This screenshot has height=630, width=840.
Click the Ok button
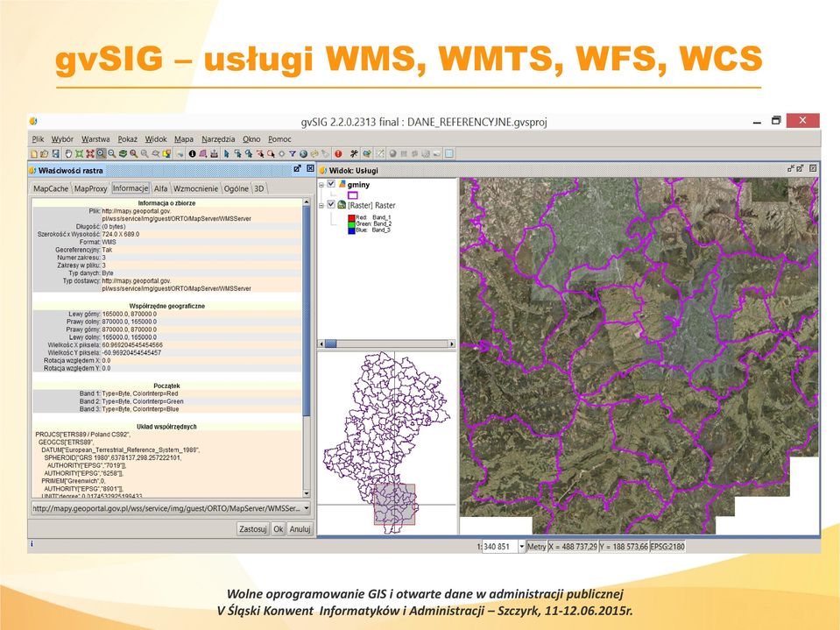pos(278,528)
